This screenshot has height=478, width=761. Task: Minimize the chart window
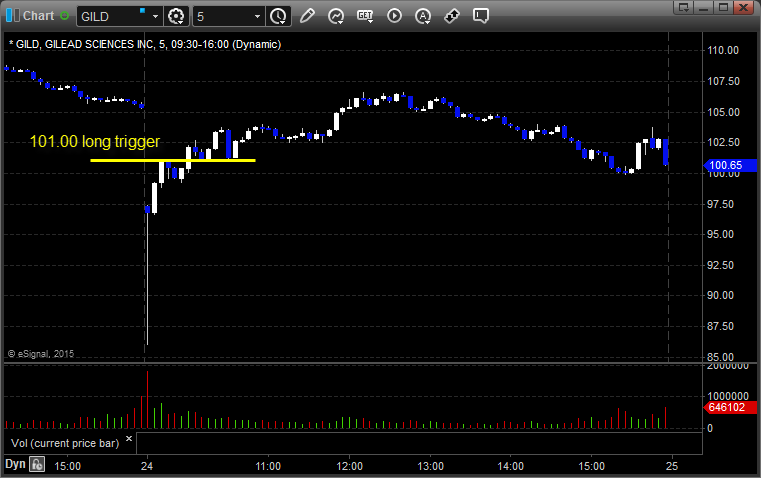pyautogui.click(x=704, y=7)
